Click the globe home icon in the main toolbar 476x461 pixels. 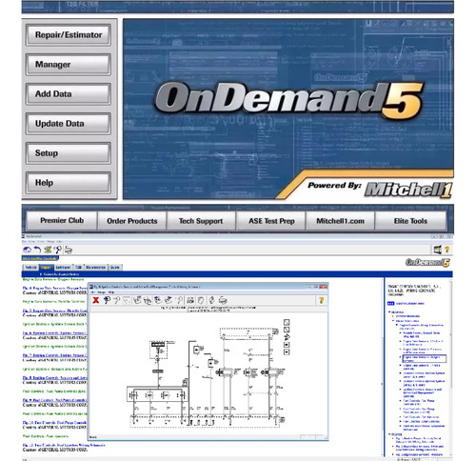[27, 250]
